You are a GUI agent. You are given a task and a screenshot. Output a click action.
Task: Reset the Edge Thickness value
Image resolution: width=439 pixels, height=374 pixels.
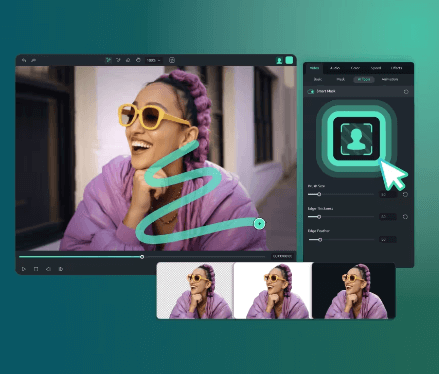point(405,217)
